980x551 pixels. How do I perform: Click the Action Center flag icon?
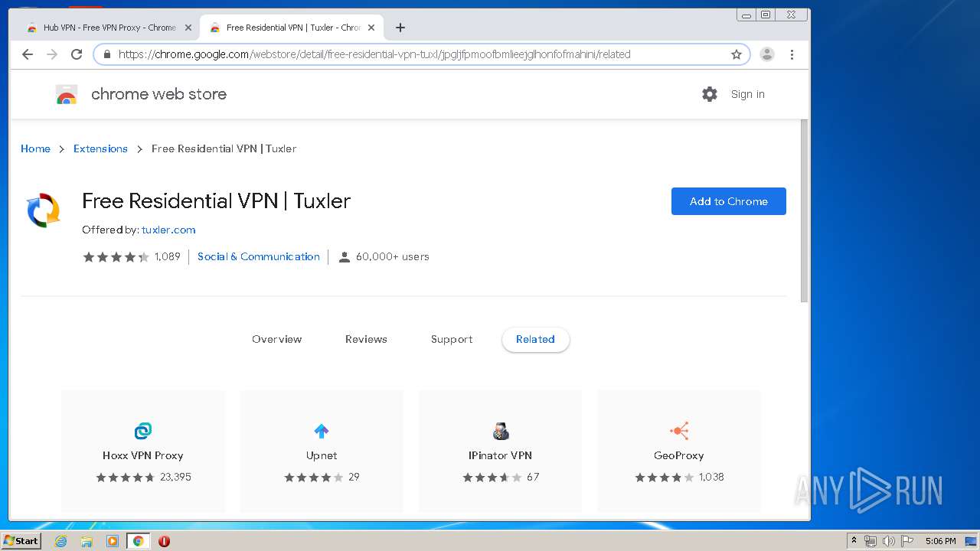click(907, 541)
